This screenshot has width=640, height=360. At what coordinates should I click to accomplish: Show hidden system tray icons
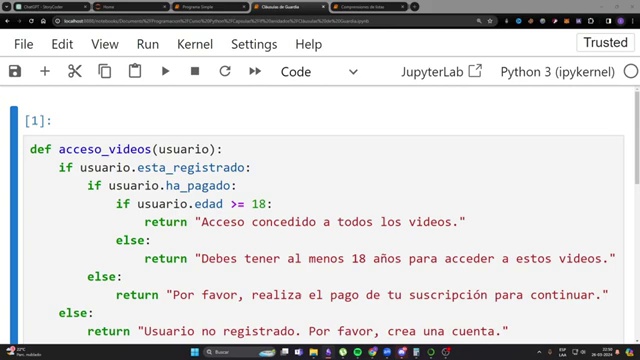(539, 352)
